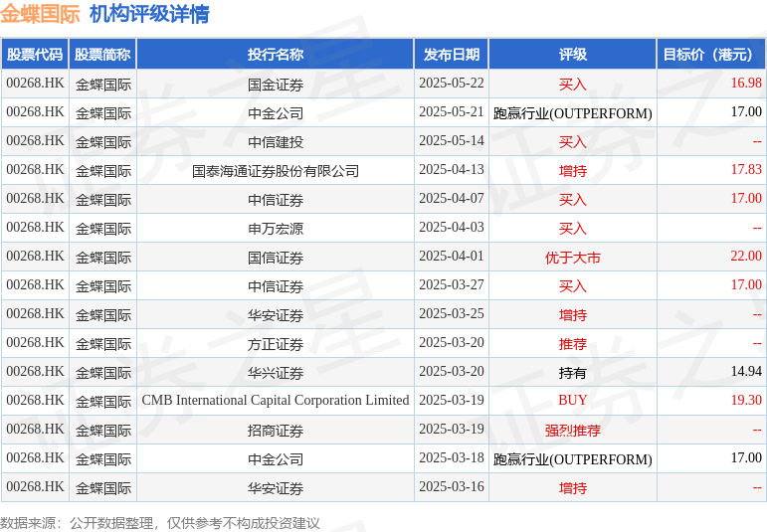
Task: Select the 股票简称 column header
Action: [102, 55]
